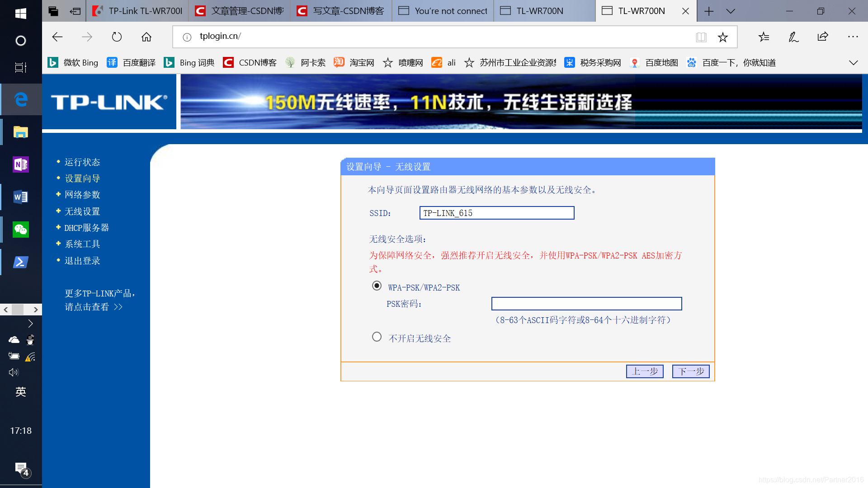868x488 pixels.
Task: Reload the tplogin.cn page
Action: coord(117,37)
